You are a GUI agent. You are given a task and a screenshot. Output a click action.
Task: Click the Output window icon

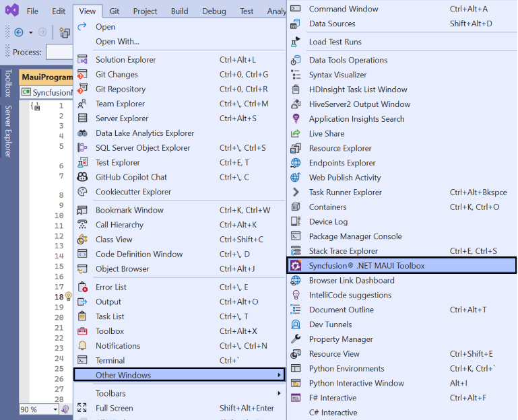coord(82,302)
